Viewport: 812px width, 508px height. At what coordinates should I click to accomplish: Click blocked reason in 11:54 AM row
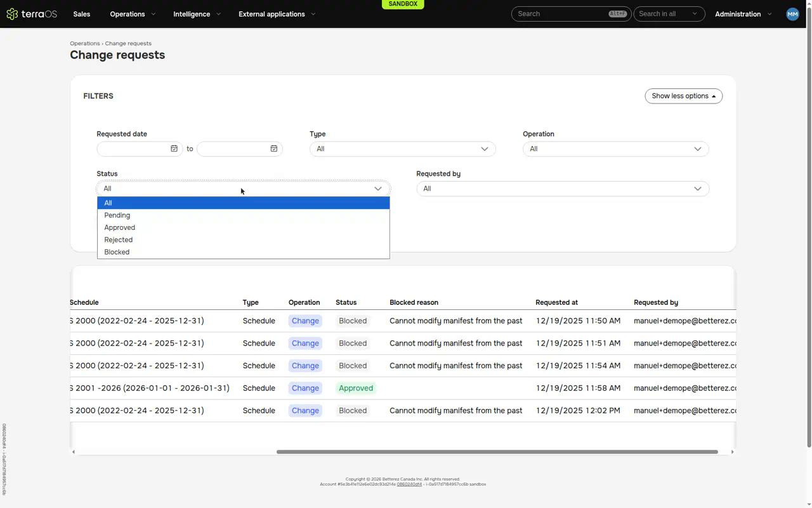(x=456, y=366)
